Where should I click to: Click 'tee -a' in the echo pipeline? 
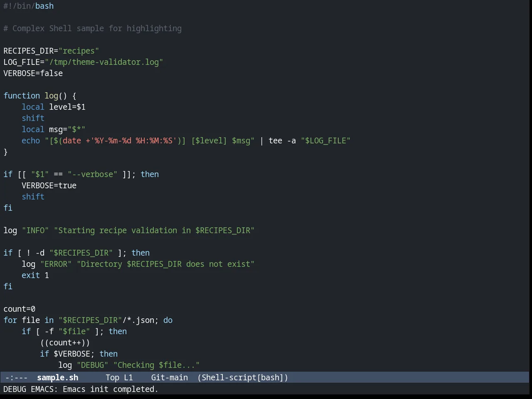click(x=282, y=140)
